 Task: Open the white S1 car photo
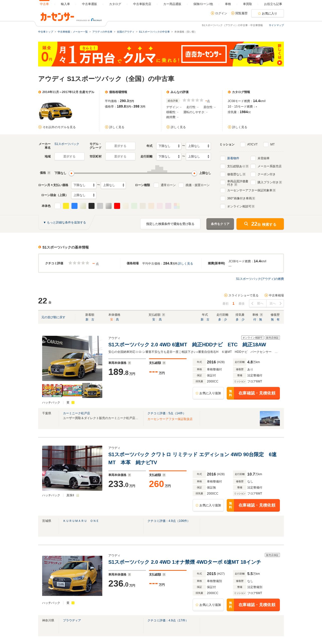(72, 468)
